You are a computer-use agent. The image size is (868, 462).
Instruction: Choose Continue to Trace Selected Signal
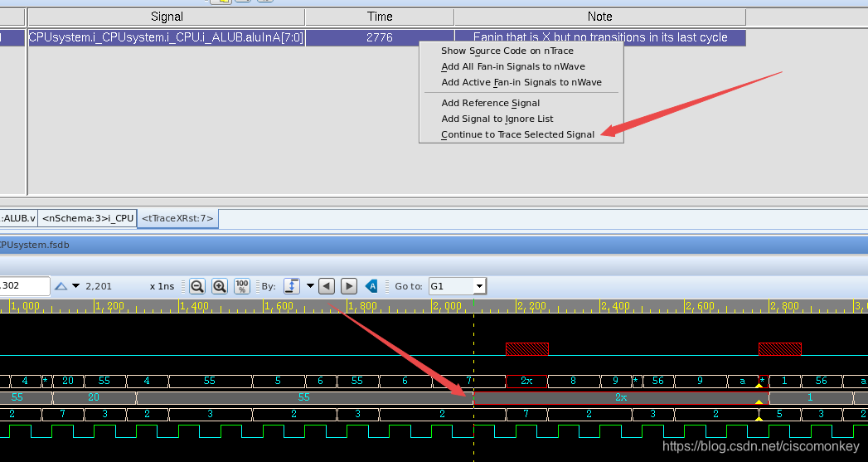[x=517, y=134]
